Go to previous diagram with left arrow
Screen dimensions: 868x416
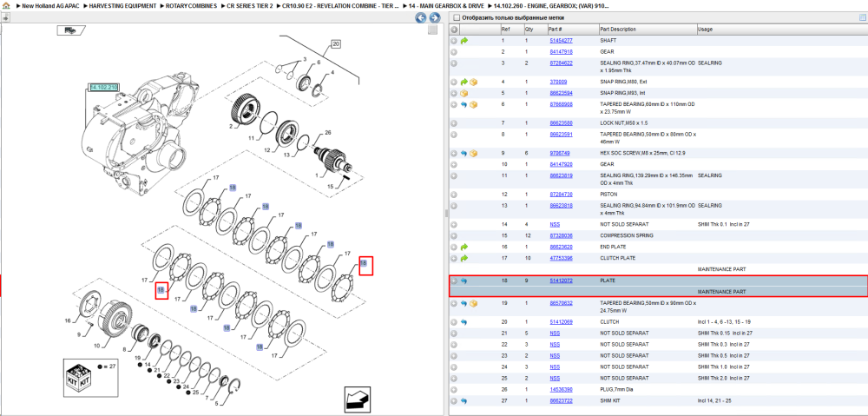click(420, 17)
